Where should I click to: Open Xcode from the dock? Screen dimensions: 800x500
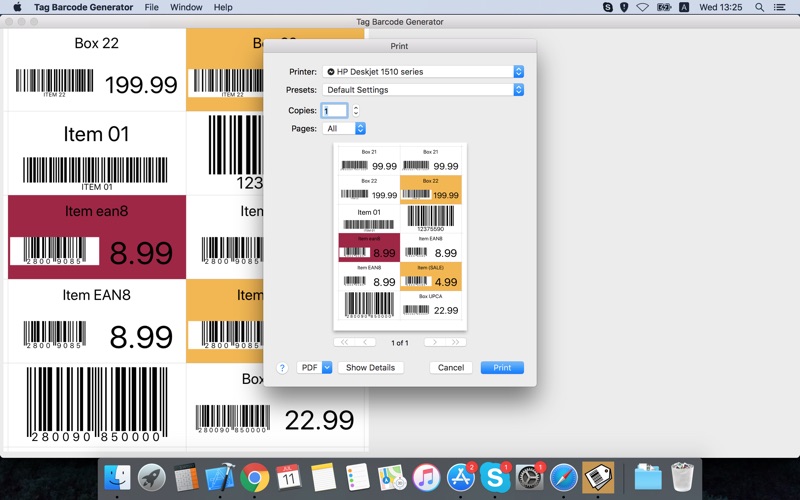220,478
